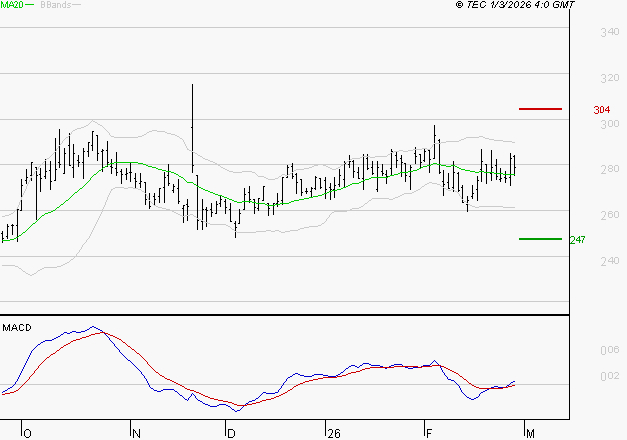Click the red 304 price label
627x440 pixels.
(602, 110)
